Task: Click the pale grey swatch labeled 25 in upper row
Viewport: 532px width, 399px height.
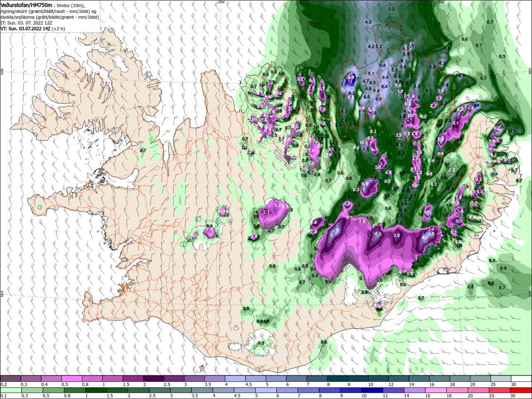Action: coord(501,379)
